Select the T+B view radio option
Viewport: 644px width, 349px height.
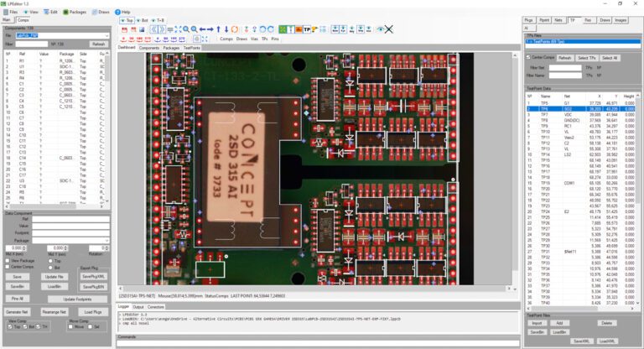pos(158,20)
